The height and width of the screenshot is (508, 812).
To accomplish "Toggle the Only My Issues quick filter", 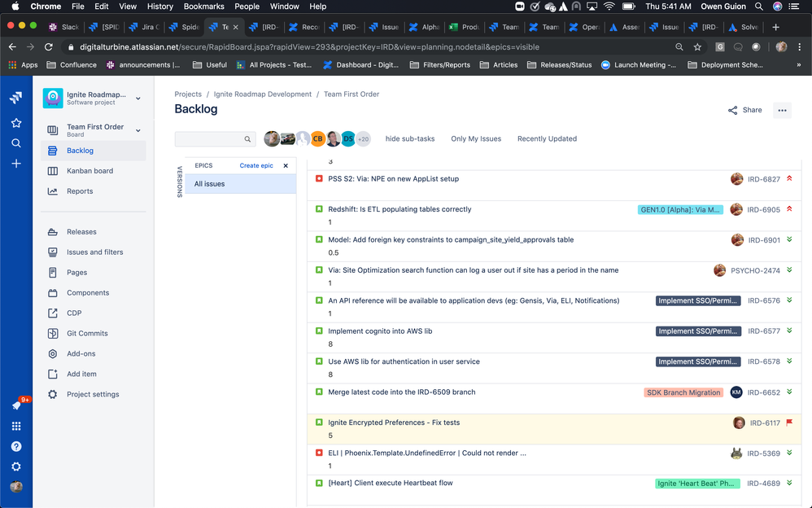I will [x=476, y=139].
